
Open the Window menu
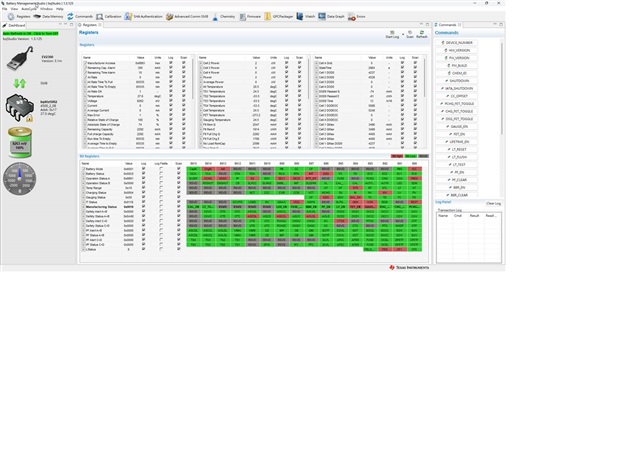[x=46, y=9]
